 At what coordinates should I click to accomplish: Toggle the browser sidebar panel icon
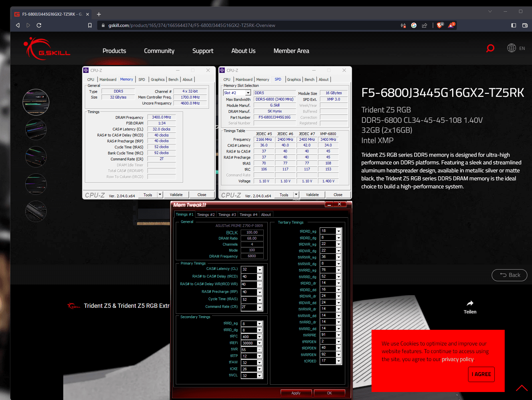click(x=514, y=25)
